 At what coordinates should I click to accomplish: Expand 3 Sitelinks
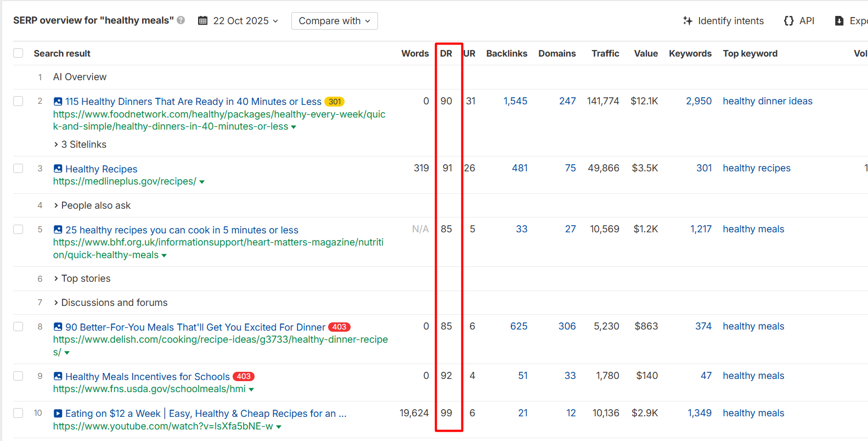pos(80,144)
